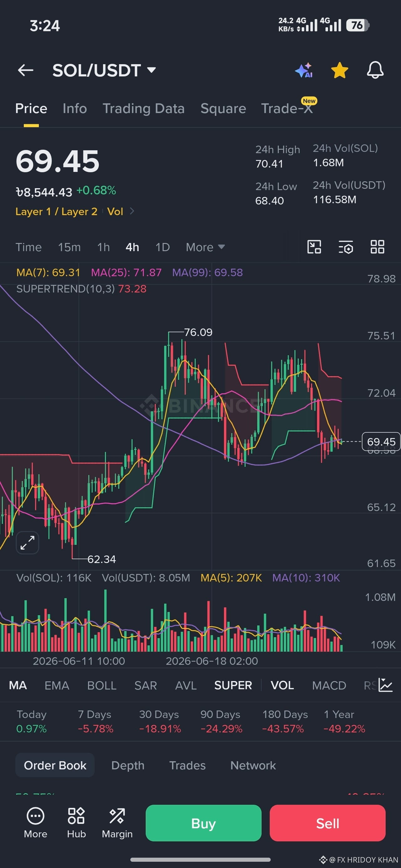The image size is (401, 868).
Task: Expand chart to fullscreen
Action: (28, 542)
